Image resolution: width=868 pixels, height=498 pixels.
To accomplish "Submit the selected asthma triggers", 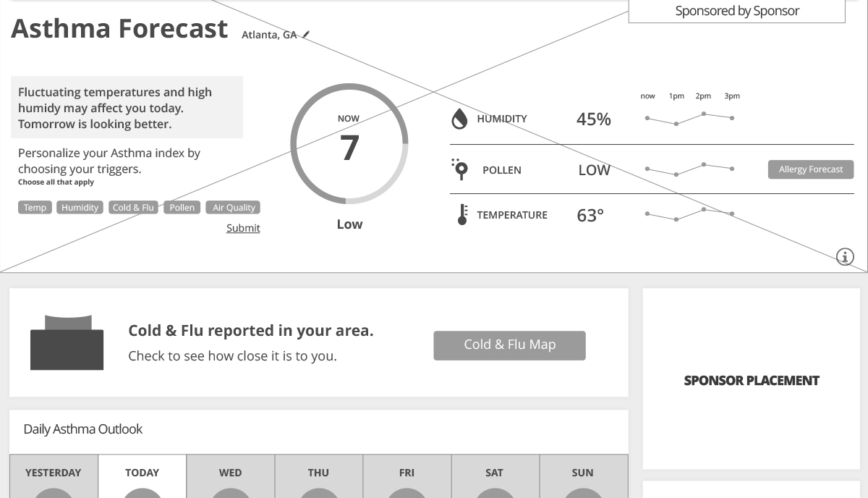I will pos(243,228).
